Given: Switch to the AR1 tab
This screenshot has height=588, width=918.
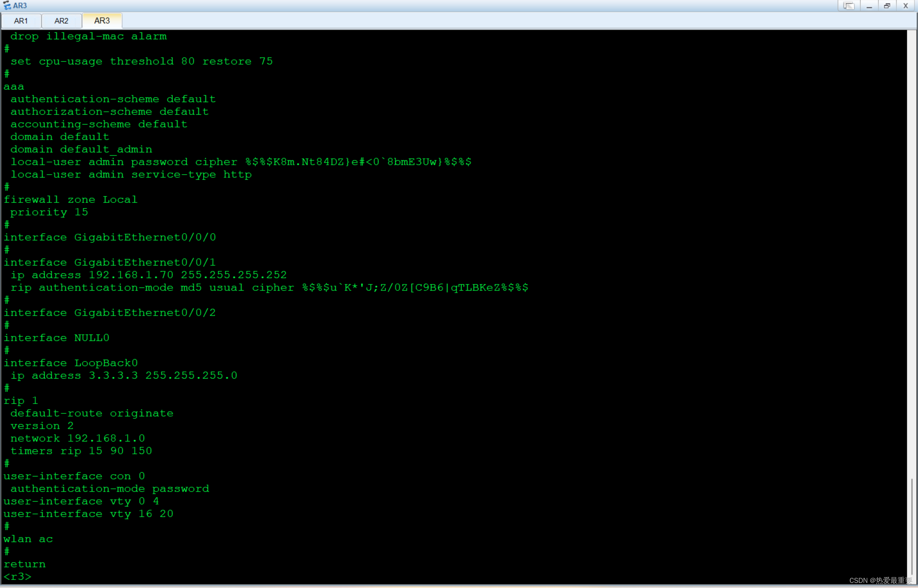Looking at the screenshot, I should tap(21, 21).
